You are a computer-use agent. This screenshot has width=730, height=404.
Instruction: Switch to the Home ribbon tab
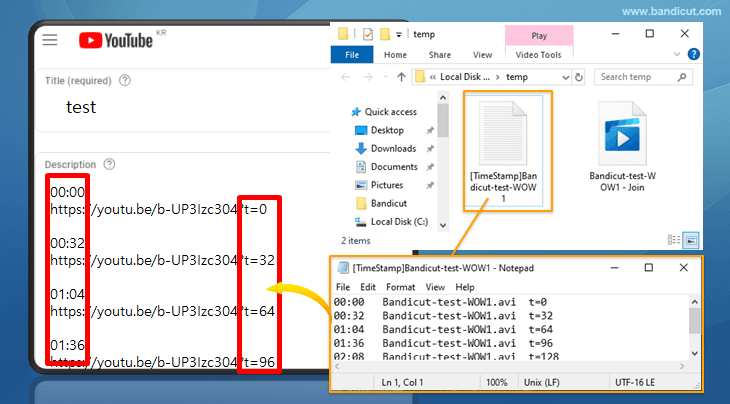point(395,55)
